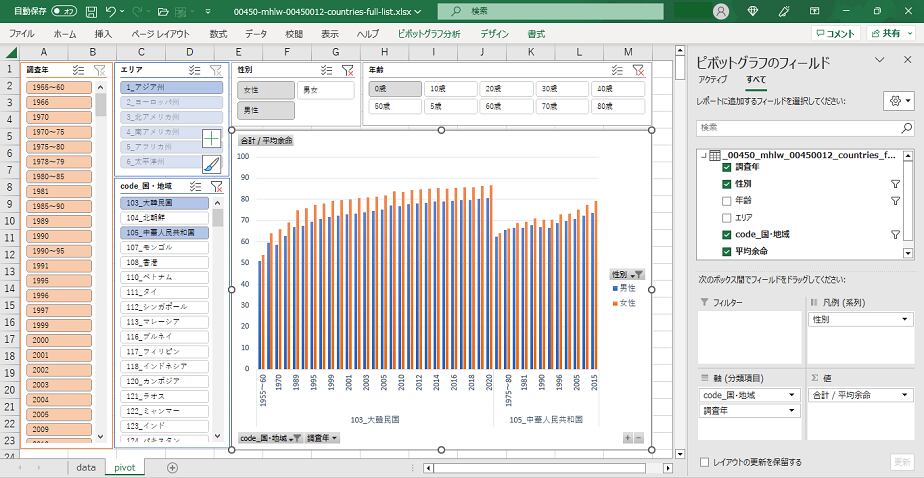
Task: Enable レイアウトの更新を保留する checkbox
Action: [706, 462]
